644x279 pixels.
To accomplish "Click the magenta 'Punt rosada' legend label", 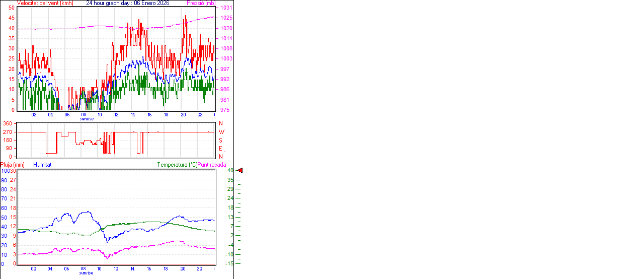I will 212,165.
